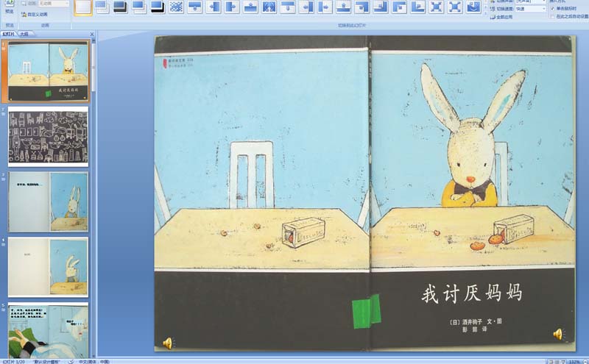Switch to the 幻灯片 pane tab
589x364 pixels.
[x=9, y=34]
